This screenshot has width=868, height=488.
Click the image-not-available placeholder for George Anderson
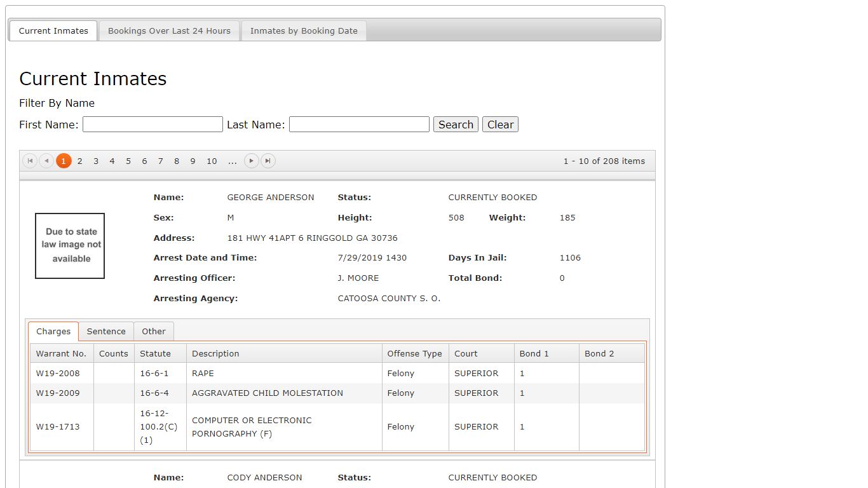[x=70, y=245]
